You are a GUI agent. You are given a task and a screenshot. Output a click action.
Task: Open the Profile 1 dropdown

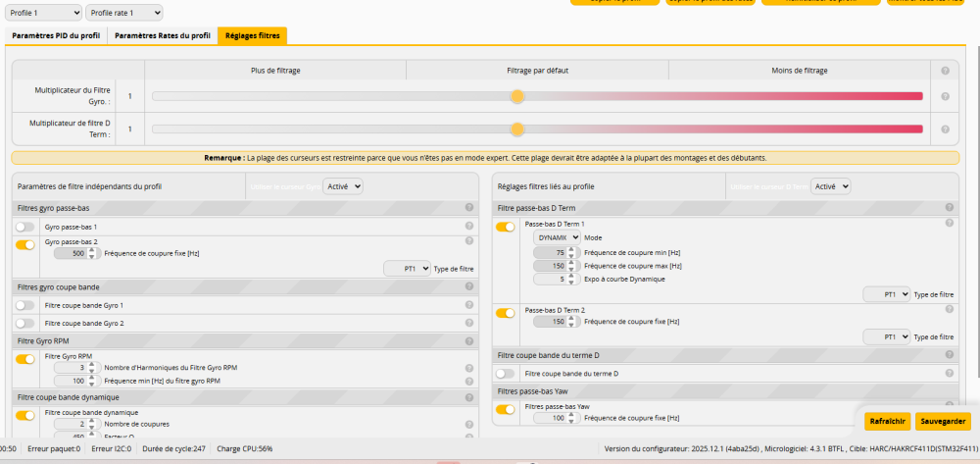click(44, 13)
